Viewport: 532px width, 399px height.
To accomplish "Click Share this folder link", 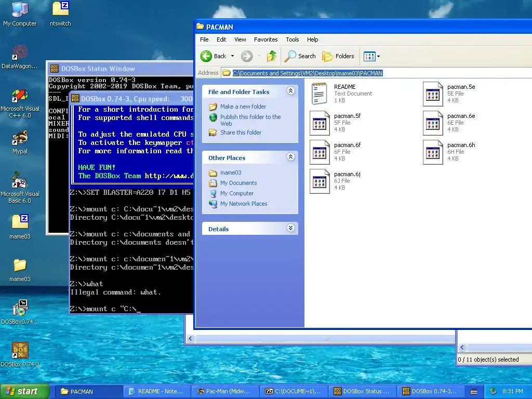I will coord(241,132).
